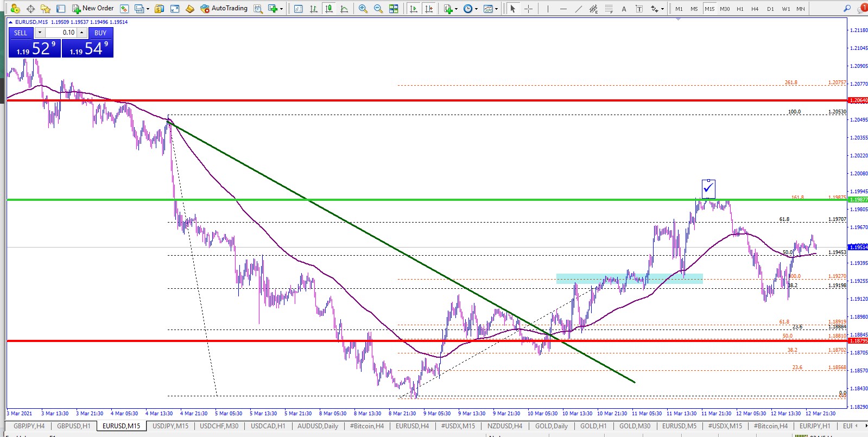The width and height of the screenshot is (868, 437).
Task: Switch to the GOLD,Daily chart tab
Action: point(552,426)
